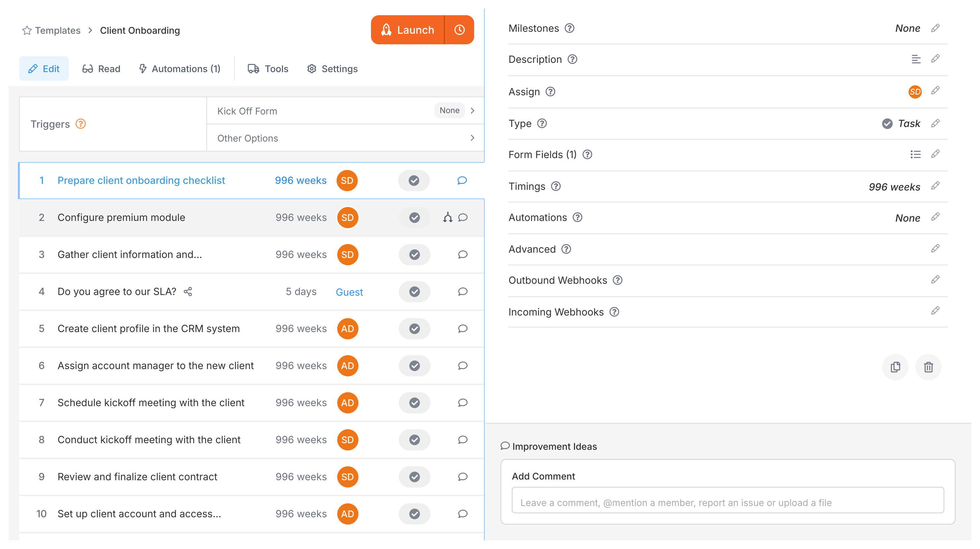Screen dimensions: 980x549
Task: Edit Incoming Webhooks with the pencil icon
Action: (935, 311)
